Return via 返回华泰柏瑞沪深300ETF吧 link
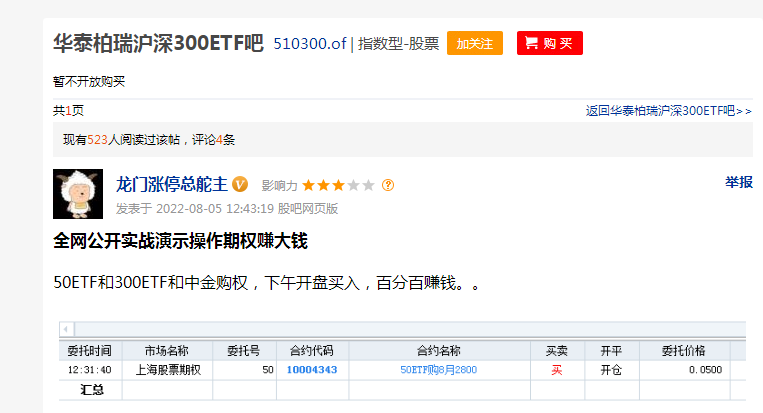The image size is (763, 413). coord(669,111)
